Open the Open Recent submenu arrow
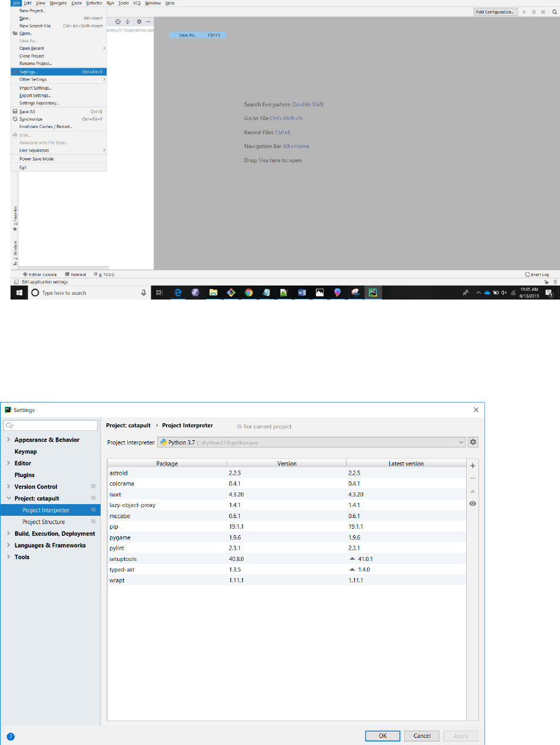Screen dimensions: 560x745 pos(104,48)
